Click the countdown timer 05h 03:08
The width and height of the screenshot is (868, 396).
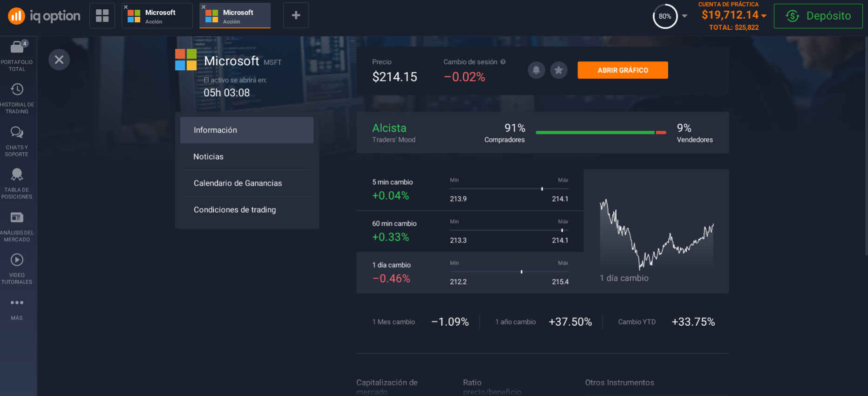(227, 93)
